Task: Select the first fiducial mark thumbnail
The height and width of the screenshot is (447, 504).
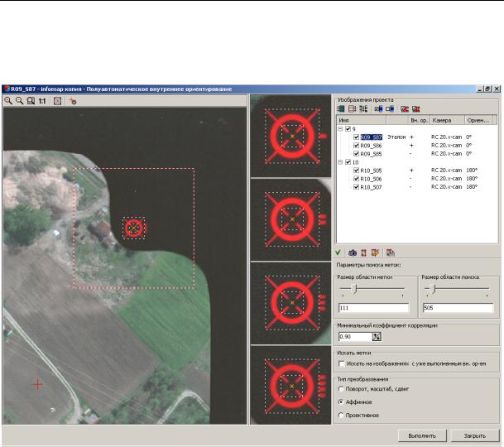Action: coord(290,136)
